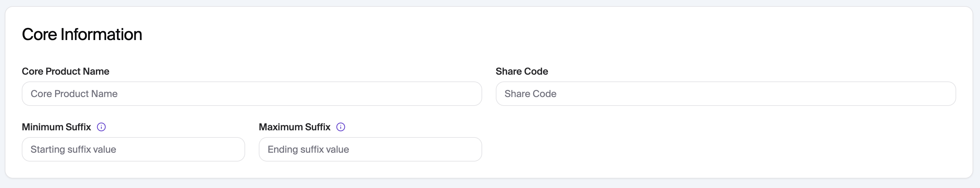
Task: Click the 'Share Code' placeholder text
Action: [x=530, y=94]
